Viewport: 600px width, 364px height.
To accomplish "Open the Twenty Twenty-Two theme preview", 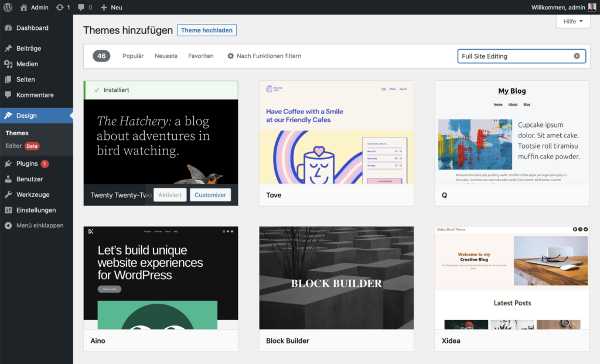I will [161, 142].
